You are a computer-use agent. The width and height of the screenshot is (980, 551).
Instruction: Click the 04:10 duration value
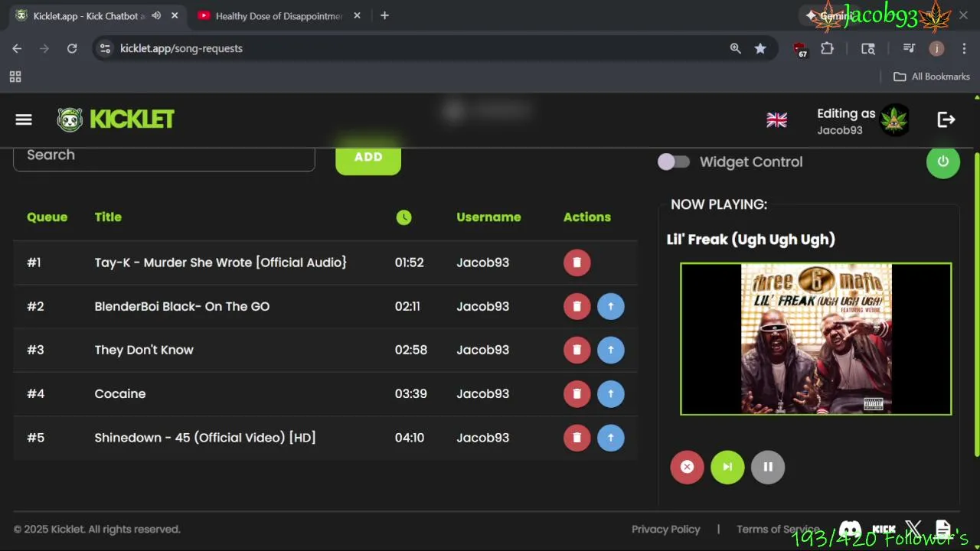[x=410, y=438]
